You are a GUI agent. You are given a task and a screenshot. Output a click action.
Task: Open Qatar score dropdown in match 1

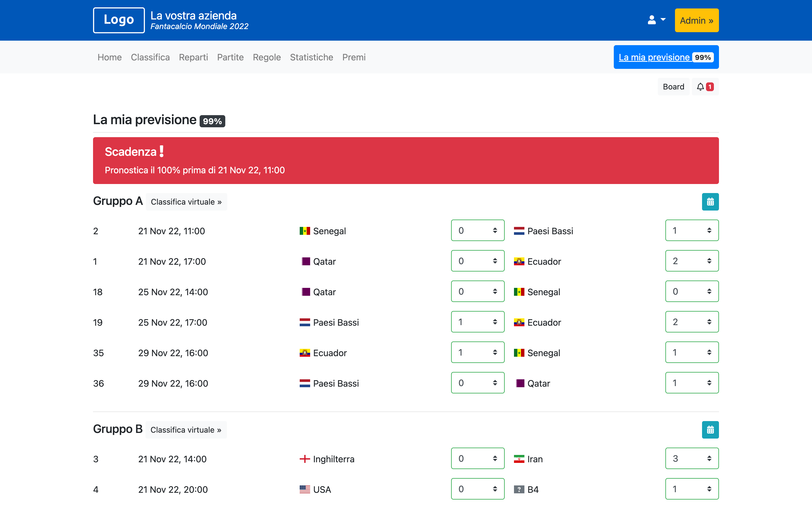click(478, 261)
